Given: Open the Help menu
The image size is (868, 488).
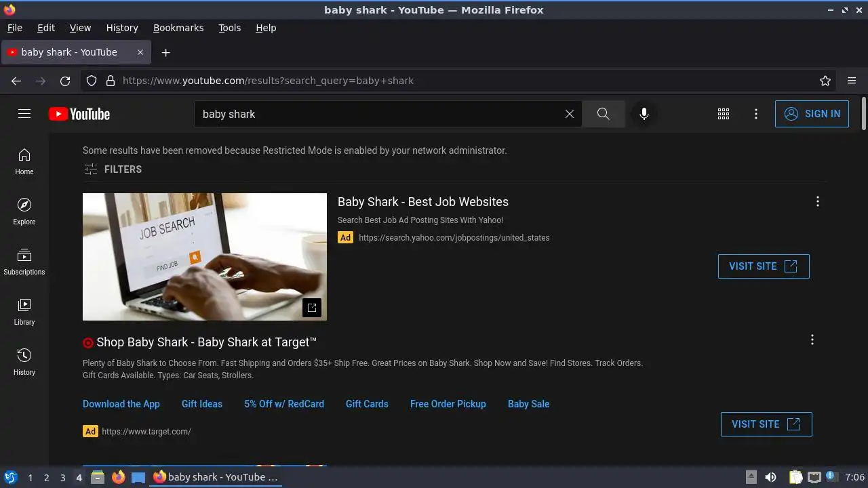Looking at the screenshot, I should point(266,28).
